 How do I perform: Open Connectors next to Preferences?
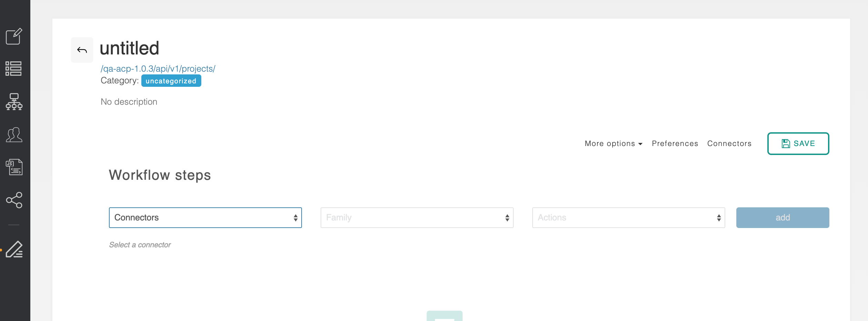729,144
